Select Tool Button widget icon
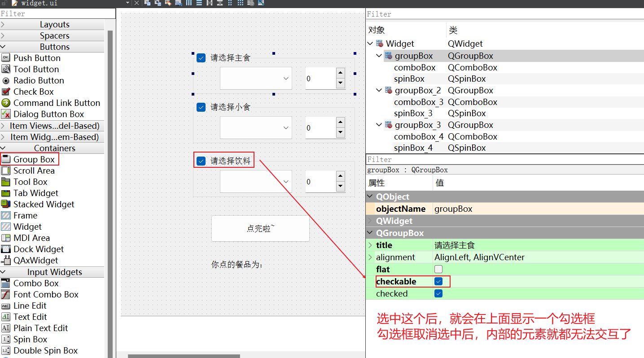 click(6, 69)
